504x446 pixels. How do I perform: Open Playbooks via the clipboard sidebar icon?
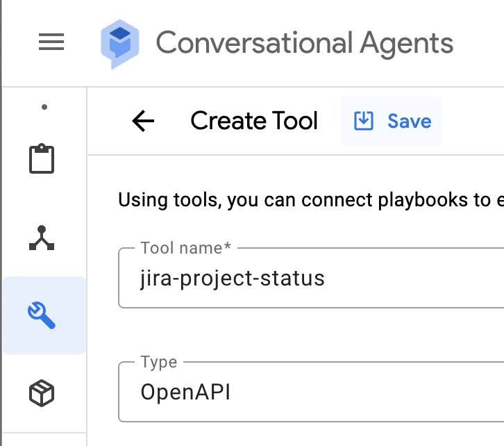[42, 159]
